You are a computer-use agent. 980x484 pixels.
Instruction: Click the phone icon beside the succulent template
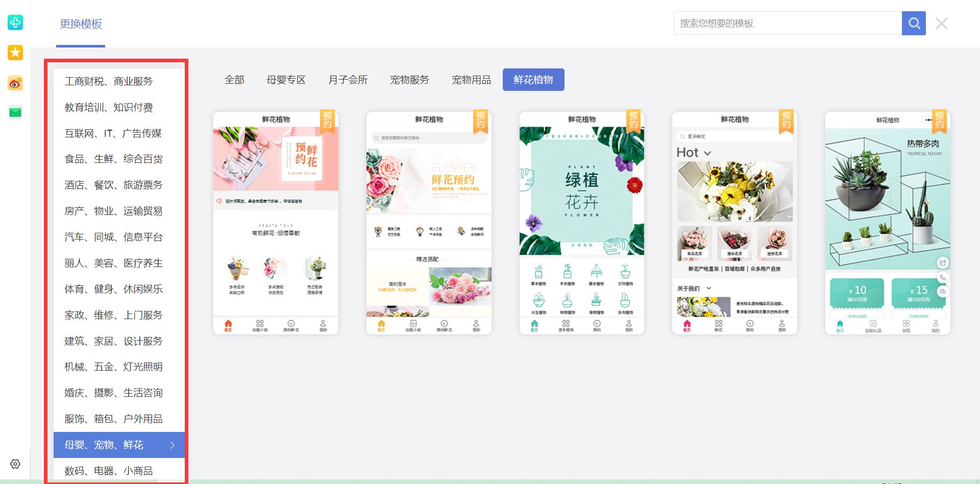[943, 277]
